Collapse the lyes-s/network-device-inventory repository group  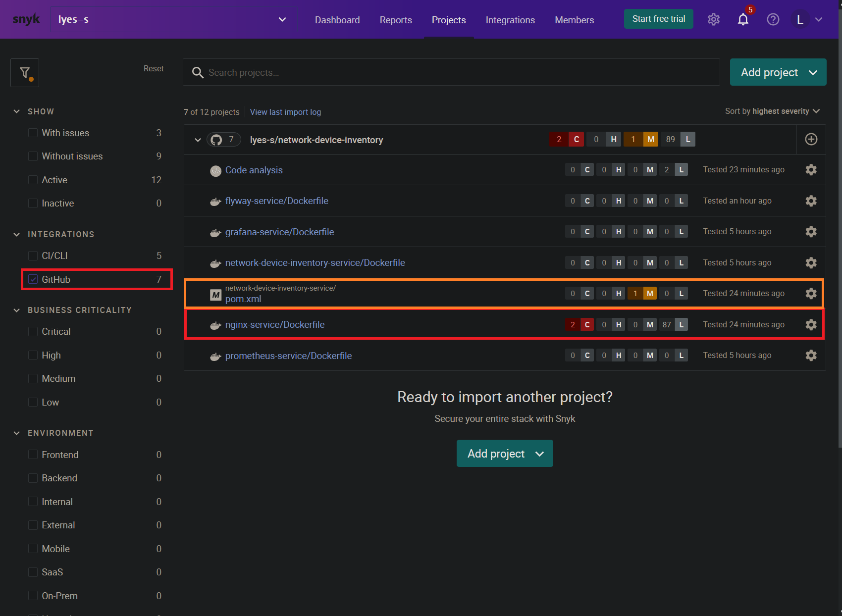pos(198,140)
